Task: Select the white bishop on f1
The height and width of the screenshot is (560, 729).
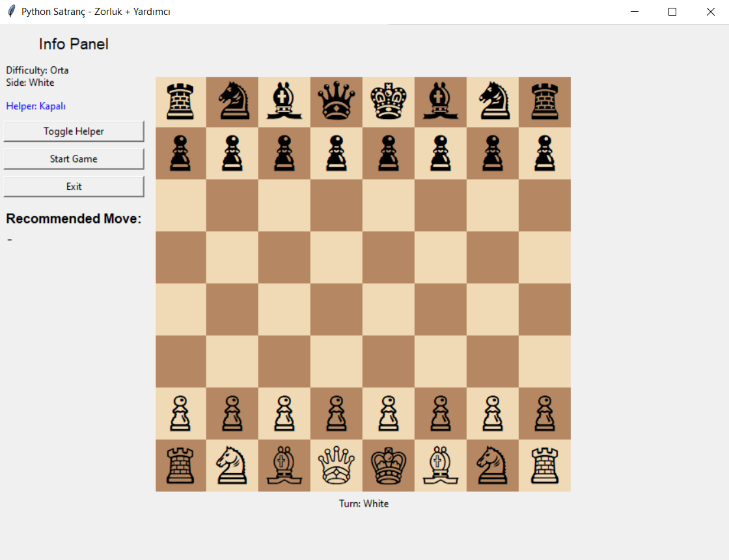Action: point(441,466)
